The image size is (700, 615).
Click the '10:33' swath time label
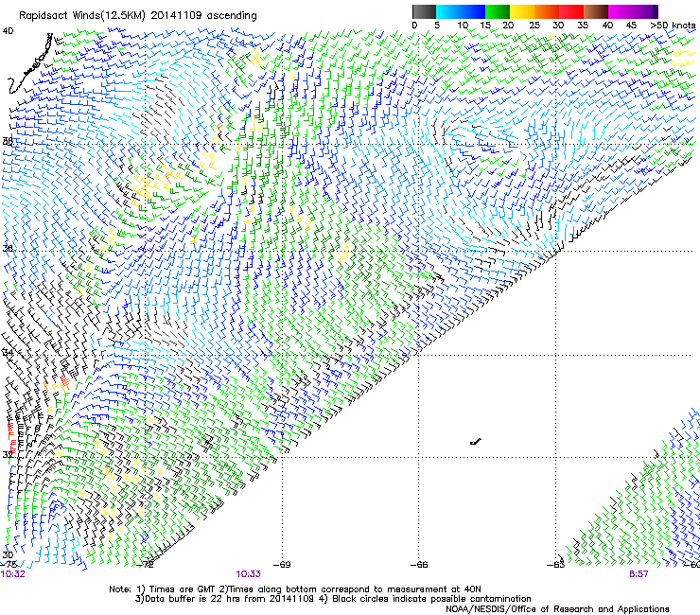(248, 574)
